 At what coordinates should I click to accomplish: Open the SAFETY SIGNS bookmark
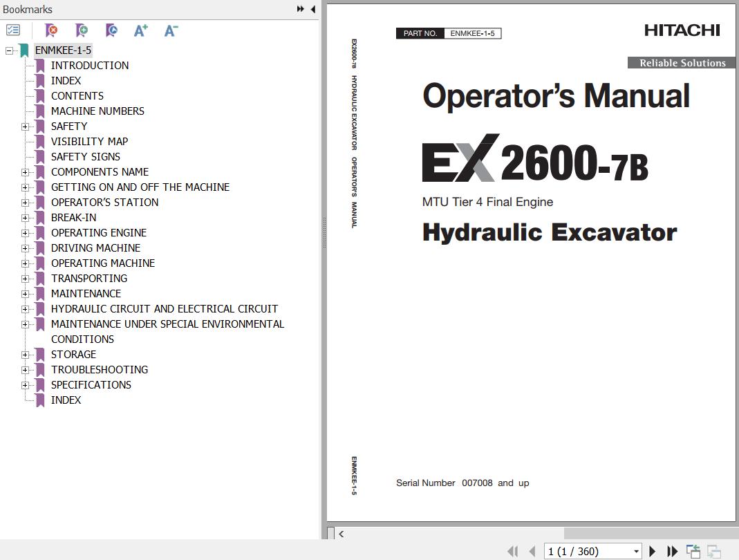85,156
